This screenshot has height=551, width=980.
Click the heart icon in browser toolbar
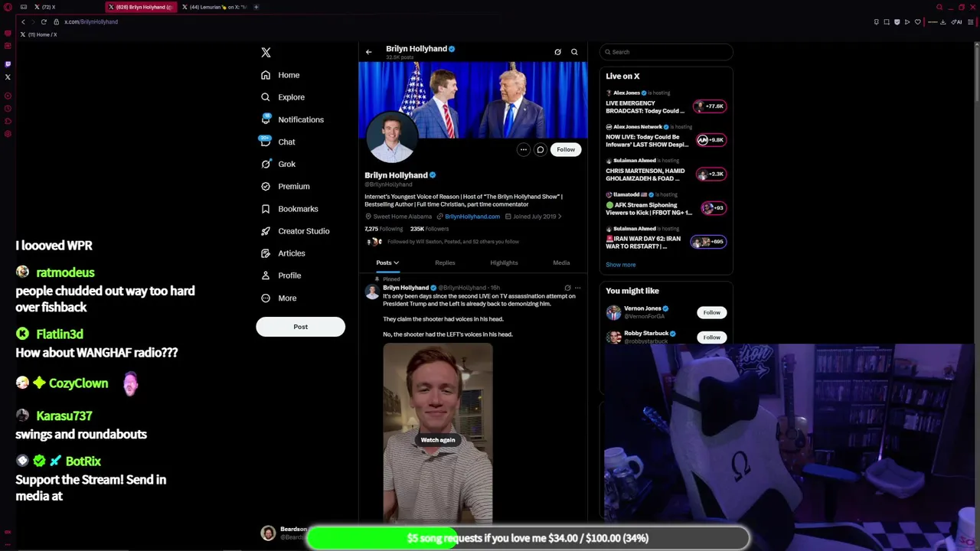coord(917,21)
